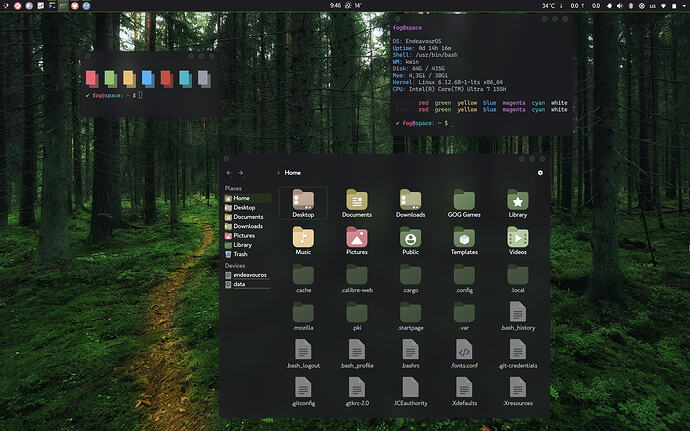Select the .Xresources file

(518, 391)
